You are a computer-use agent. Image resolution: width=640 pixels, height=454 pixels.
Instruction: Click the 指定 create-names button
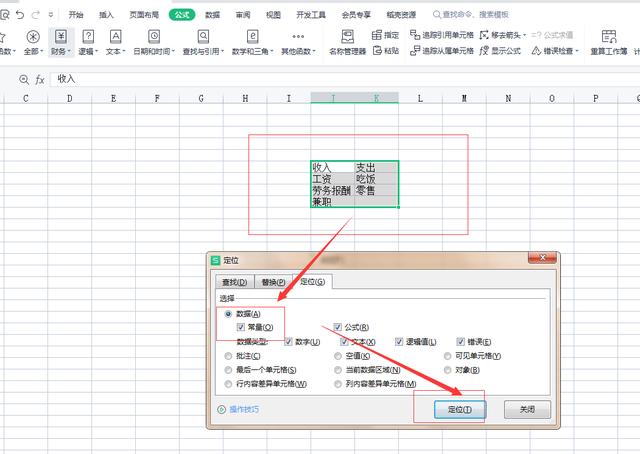tap(385, 35)
